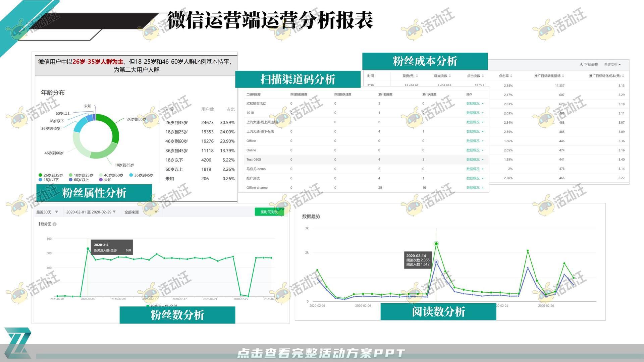Click the 扫描渠道码分析 title label

click(298, 79)
